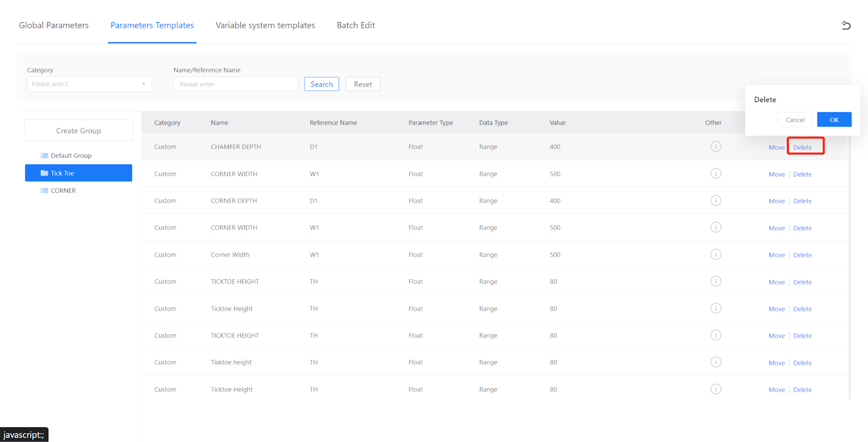Viewport: 868px width, 442px height.
Task: Click Move link for Tixktoe height row
Action: pyautogui.click(x=776, y=363)
